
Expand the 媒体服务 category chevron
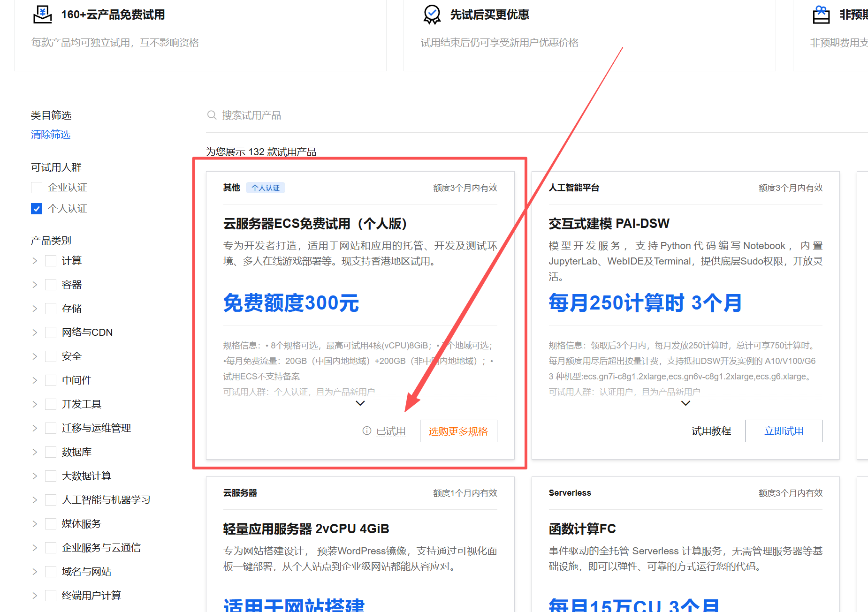pyautogui.click(x=35, y=524)
